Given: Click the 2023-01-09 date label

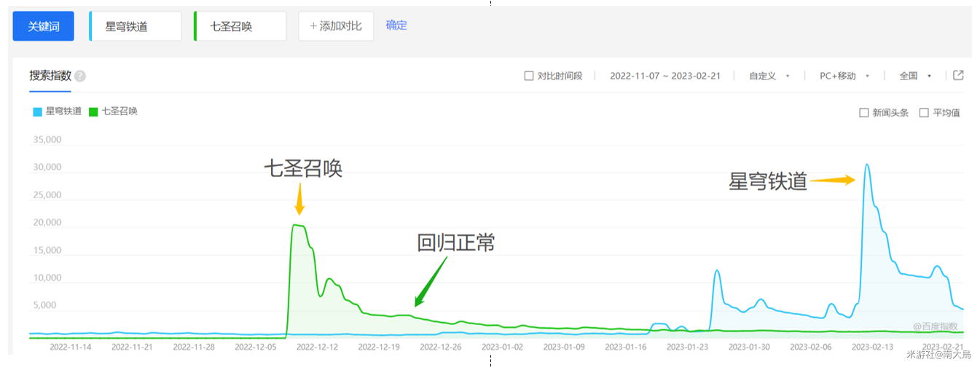Looking at the screenshot, I should tap(564, 347).
